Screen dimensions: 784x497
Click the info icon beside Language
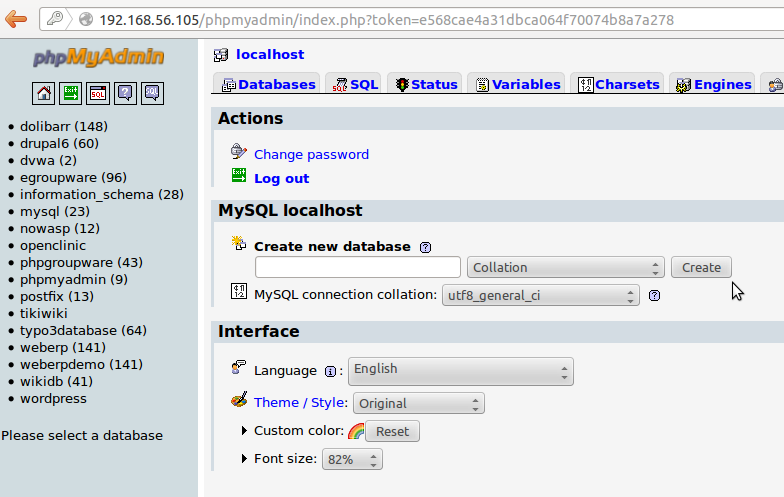330,371
